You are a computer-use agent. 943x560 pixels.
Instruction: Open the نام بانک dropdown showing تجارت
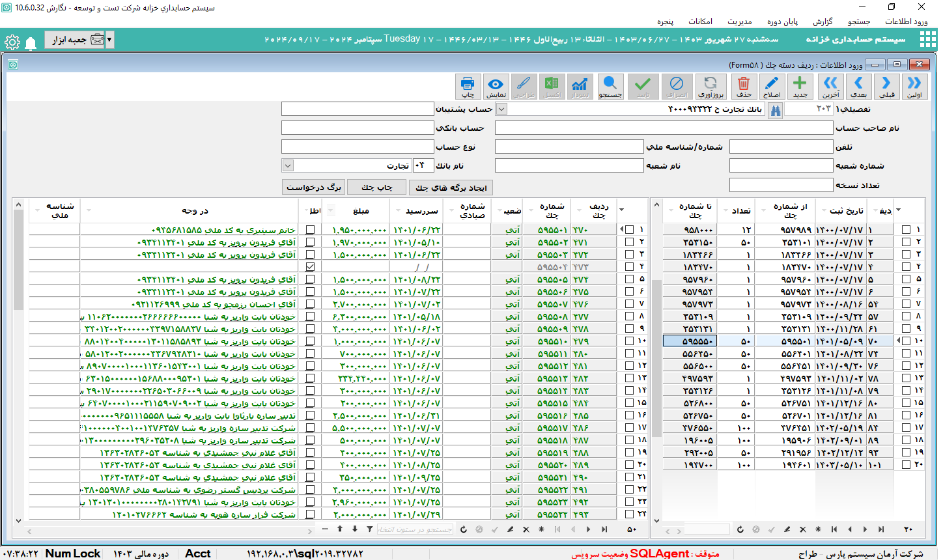[x=288, y=166]
